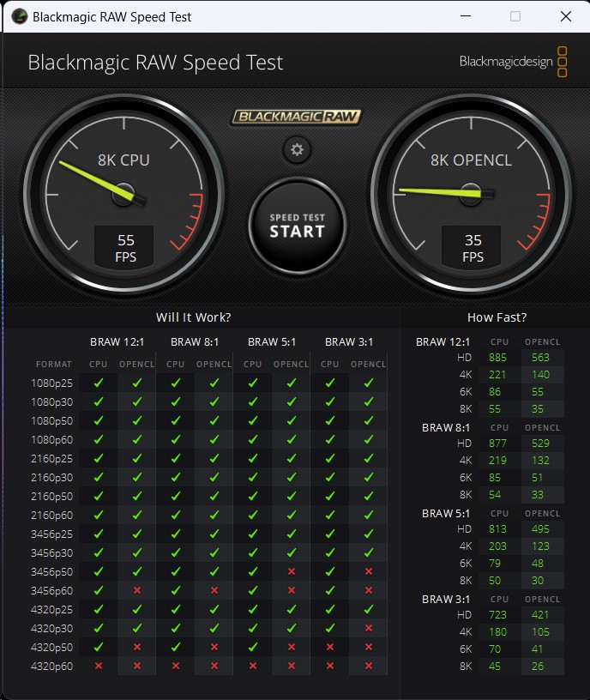Click red cross for 4320p50 BRAW 12:1 OPENCL
590x700 pixels.
137,647
